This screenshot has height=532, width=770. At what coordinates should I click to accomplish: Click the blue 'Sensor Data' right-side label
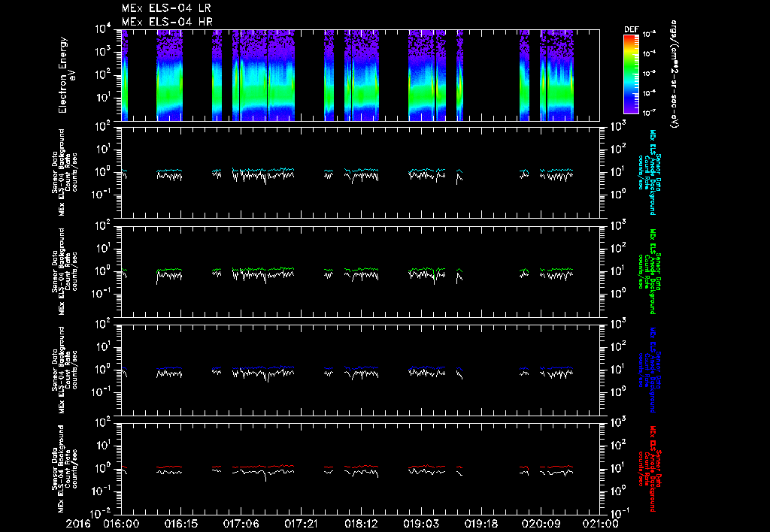[659, 369]
